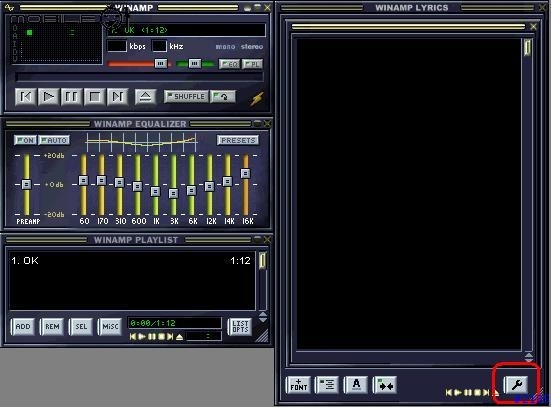
Task: Click the playlist scroll down arrow
Action: pos(262,320)
